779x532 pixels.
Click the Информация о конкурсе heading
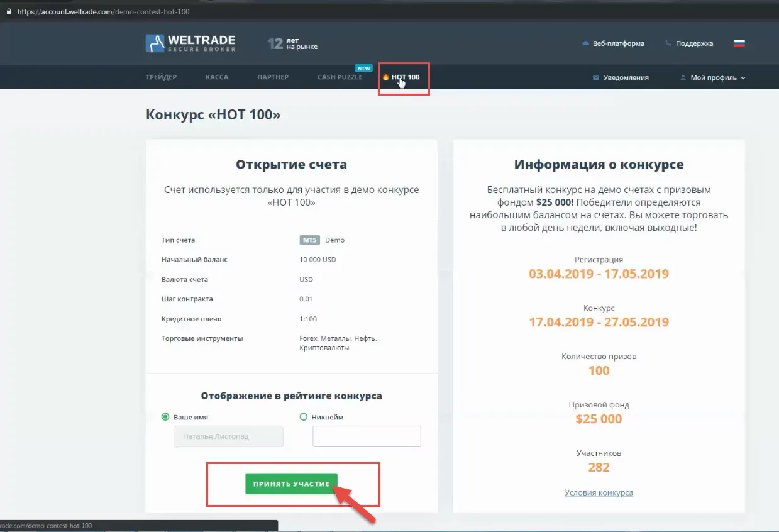coord(599,165)
